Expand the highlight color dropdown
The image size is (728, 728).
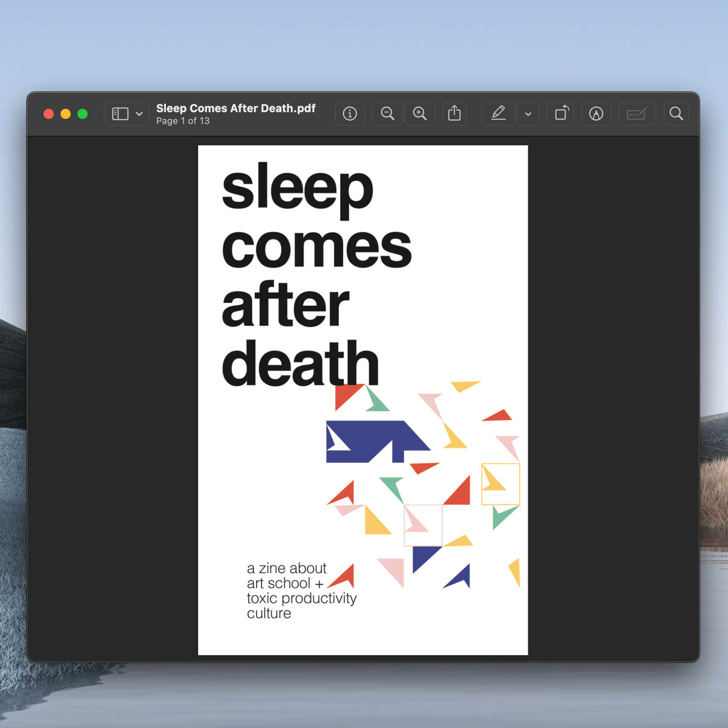[528, 113]
